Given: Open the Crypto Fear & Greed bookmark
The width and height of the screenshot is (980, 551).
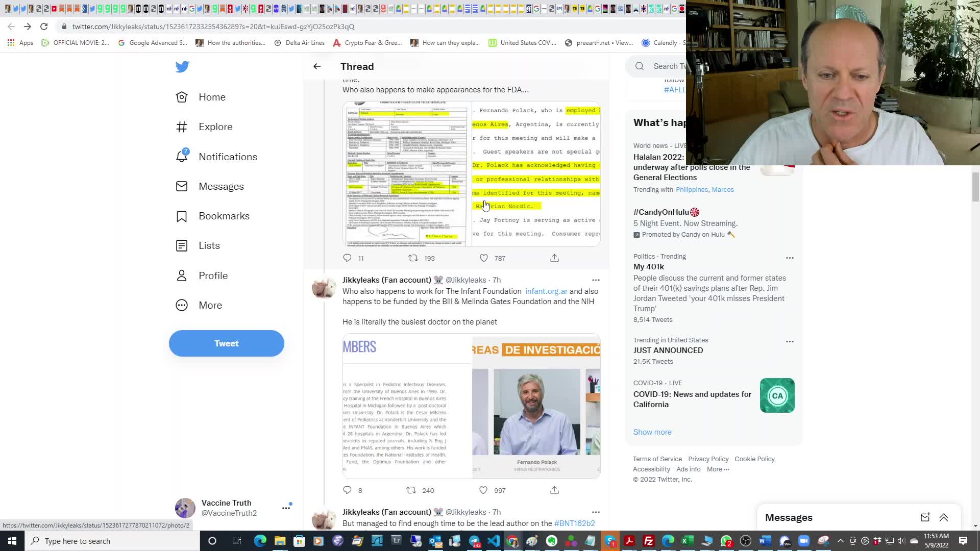Looking at the screenshot, I should point(367,43).
